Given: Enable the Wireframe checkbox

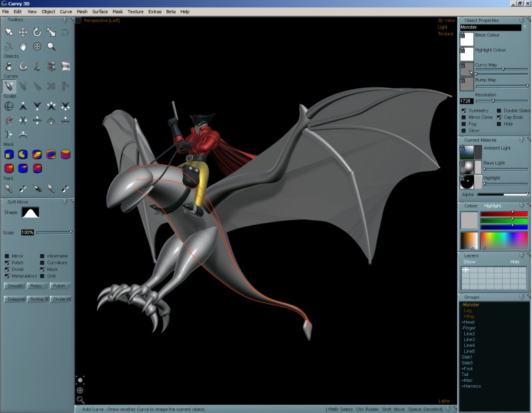Looking at the screenshot, I should [x=43, y=256].
